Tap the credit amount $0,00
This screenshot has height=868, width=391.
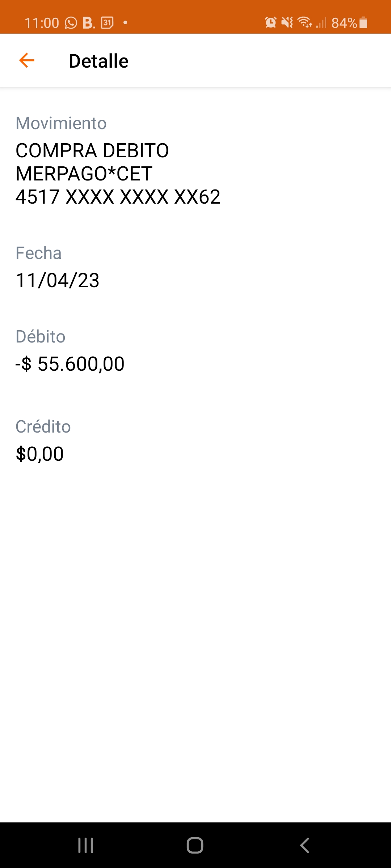(x=40, y=454)
